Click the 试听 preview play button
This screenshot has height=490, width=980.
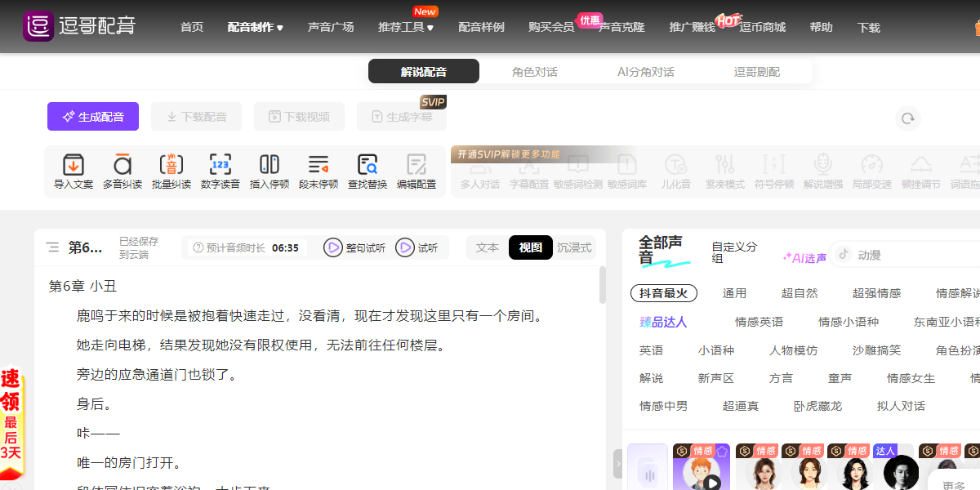[405, 247]
